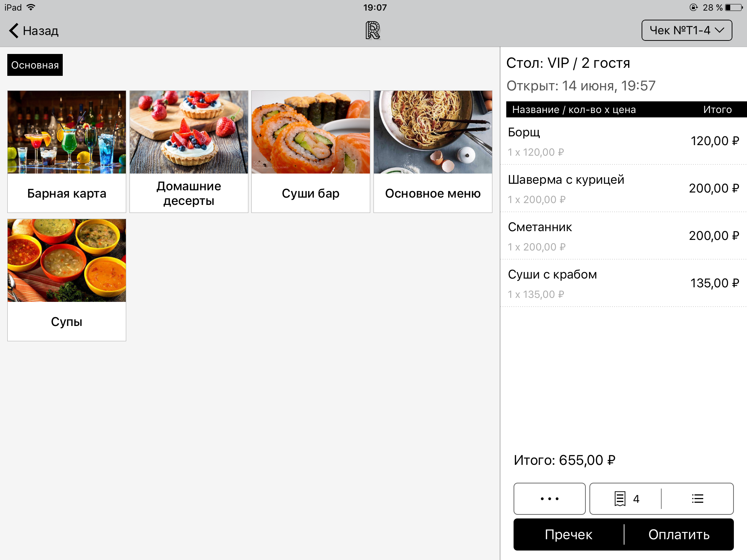Select the Борщ order line

(x=623, y=141)
